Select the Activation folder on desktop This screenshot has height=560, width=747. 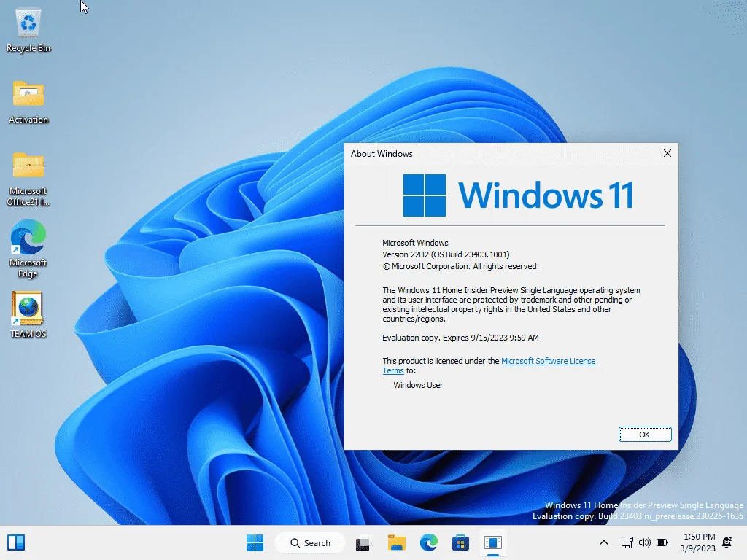(28, 102)
